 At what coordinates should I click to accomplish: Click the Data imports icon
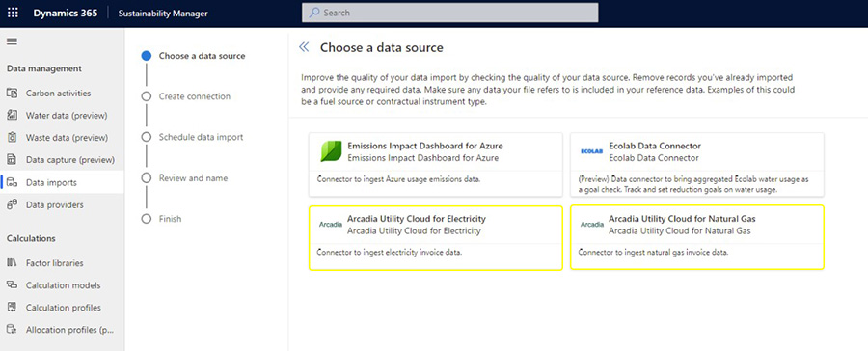pos(13,182)
